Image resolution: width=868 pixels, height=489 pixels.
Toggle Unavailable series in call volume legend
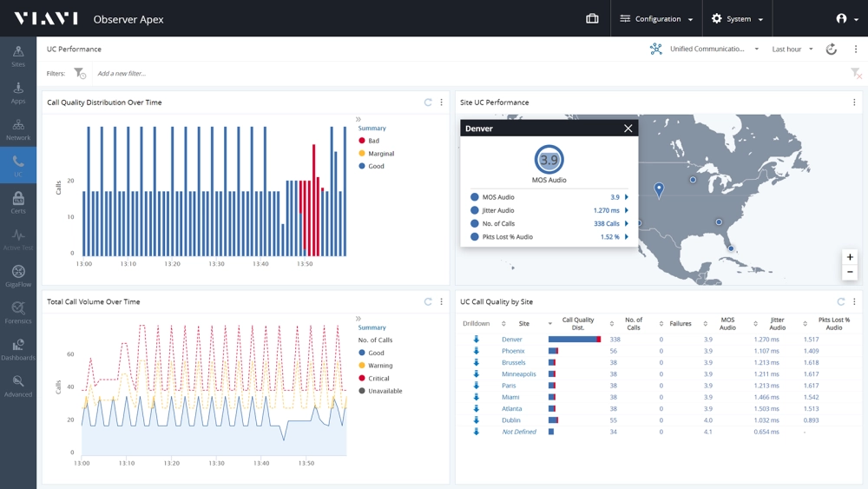(384, 391)
